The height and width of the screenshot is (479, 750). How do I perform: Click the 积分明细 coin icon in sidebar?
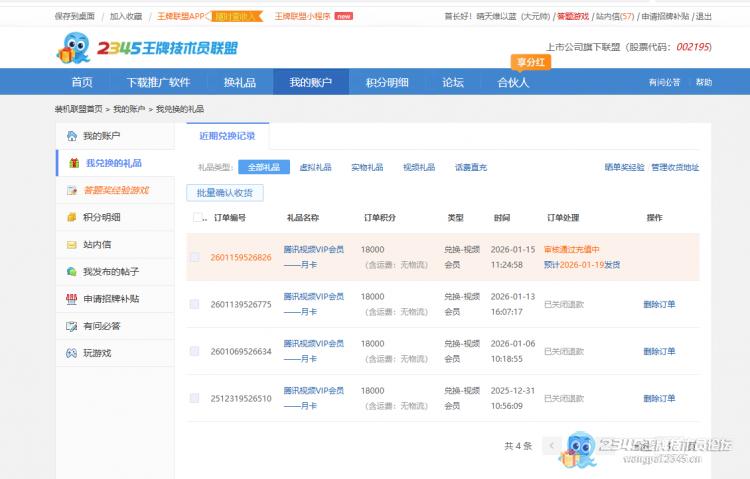(x=71, y=217)
